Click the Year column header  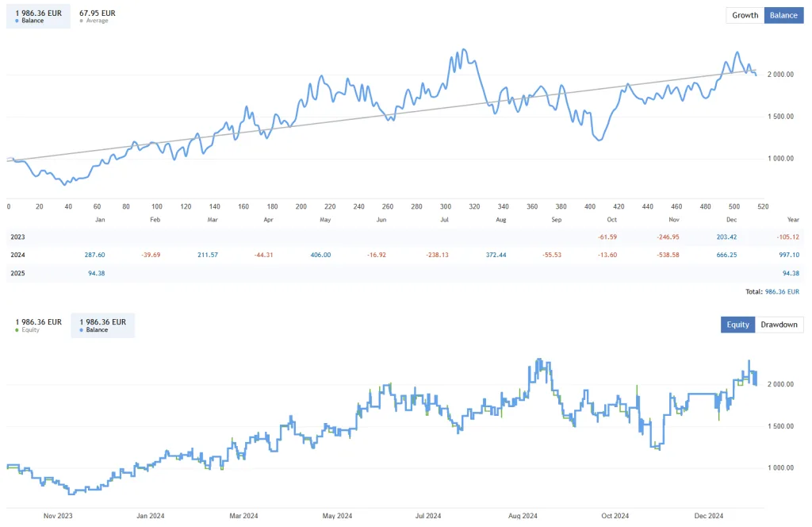pyautogui.click(x=792, y=219)
